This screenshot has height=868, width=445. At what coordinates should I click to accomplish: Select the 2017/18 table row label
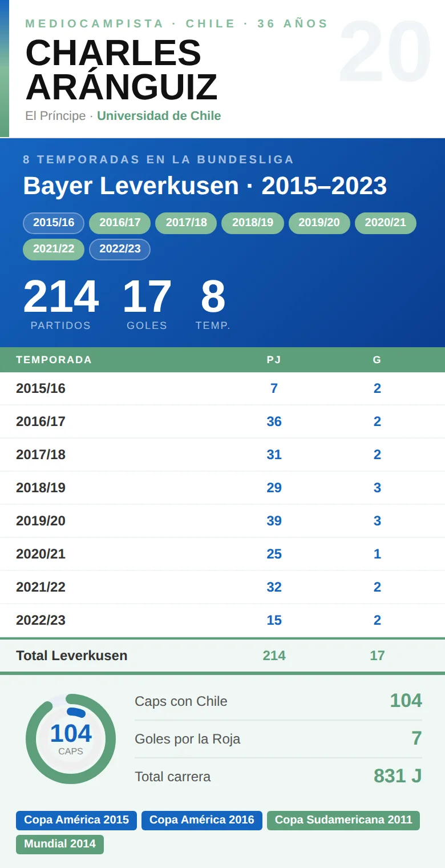[x=41, y=455]
